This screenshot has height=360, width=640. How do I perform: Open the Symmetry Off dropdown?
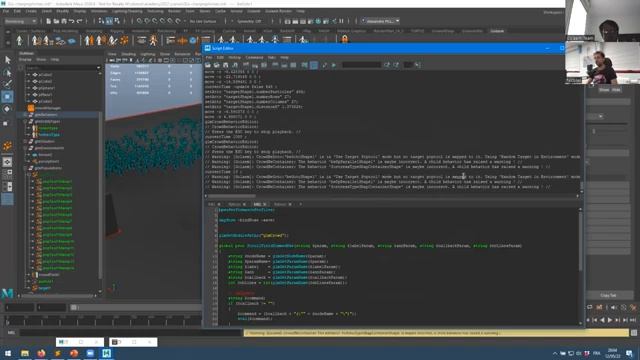coord(249,21)
